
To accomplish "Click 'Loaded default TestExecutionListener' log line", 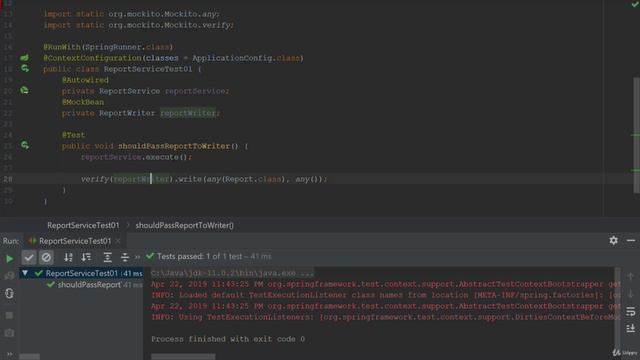I will pos(385,295).
